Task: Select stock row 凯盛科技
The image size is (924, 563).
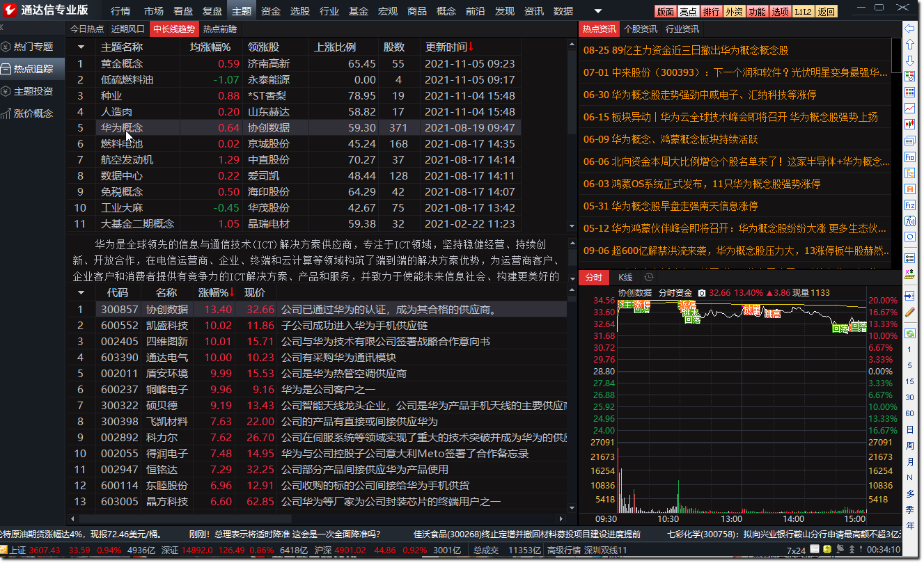Action: click(x=317, y=325)
